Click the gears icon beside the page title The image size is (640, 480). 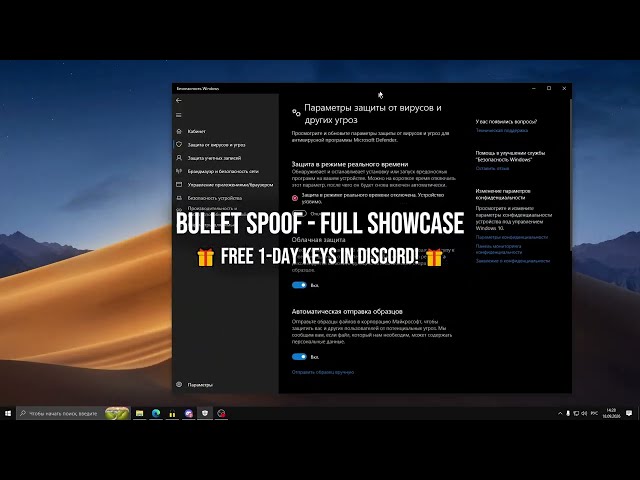(296, 113)
